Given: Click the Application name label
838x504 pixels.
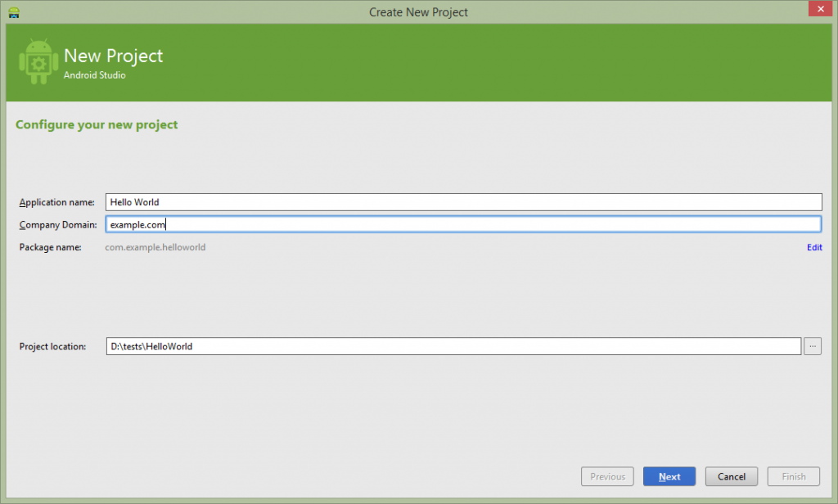Looking at the screenshot, I should tap(56, 202).
